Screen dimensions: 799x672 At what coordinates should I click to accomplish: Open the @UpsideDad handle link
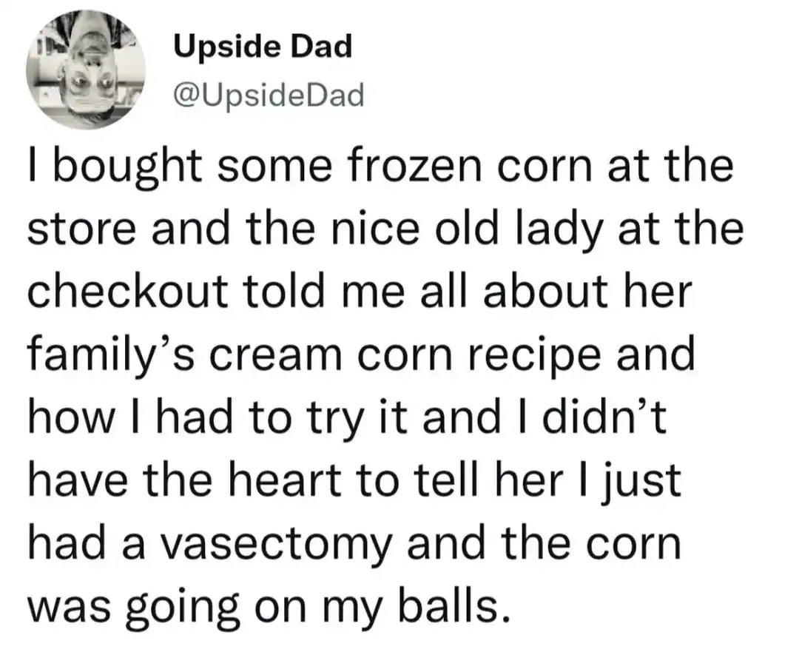point(269,95)
